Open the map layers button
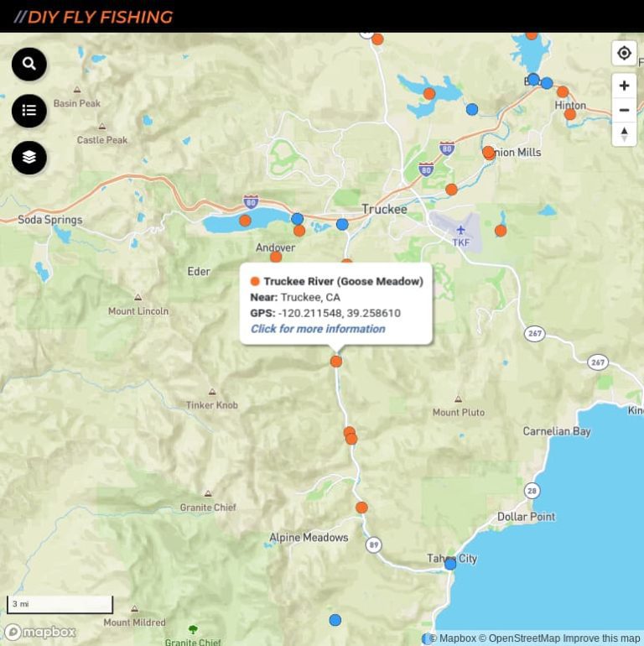Screen dimensions: 644x646 click(x=29, y=158)
